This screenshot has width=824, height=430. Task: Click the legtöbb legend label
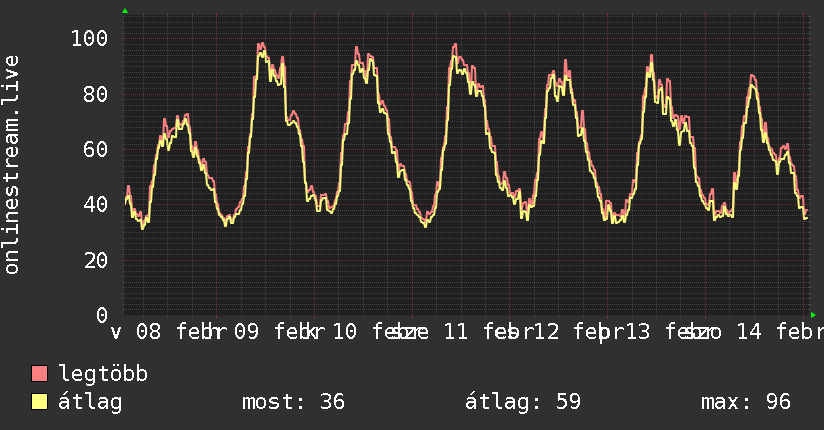tap(103, 374)
